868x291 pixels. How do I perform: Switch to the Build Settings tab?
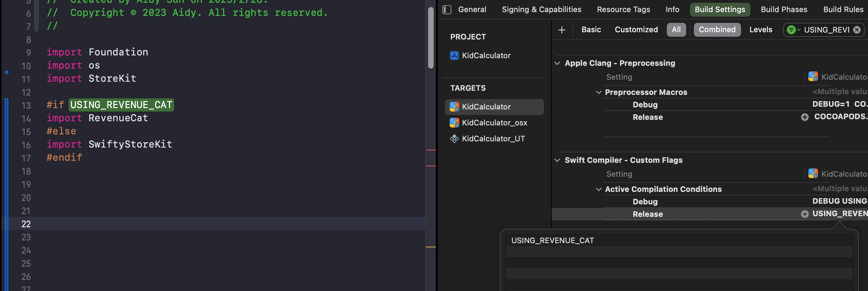coord(720,10)
